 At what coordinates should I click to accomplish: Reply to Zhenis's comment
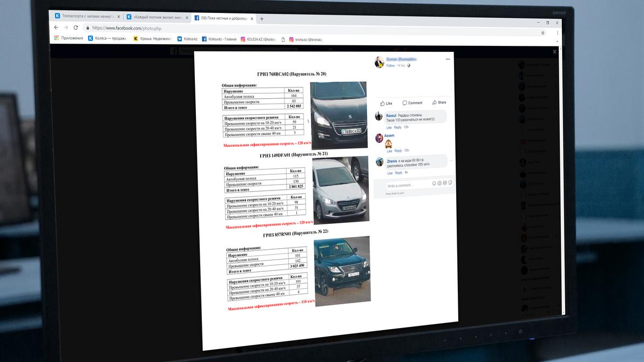click(398, 173)
